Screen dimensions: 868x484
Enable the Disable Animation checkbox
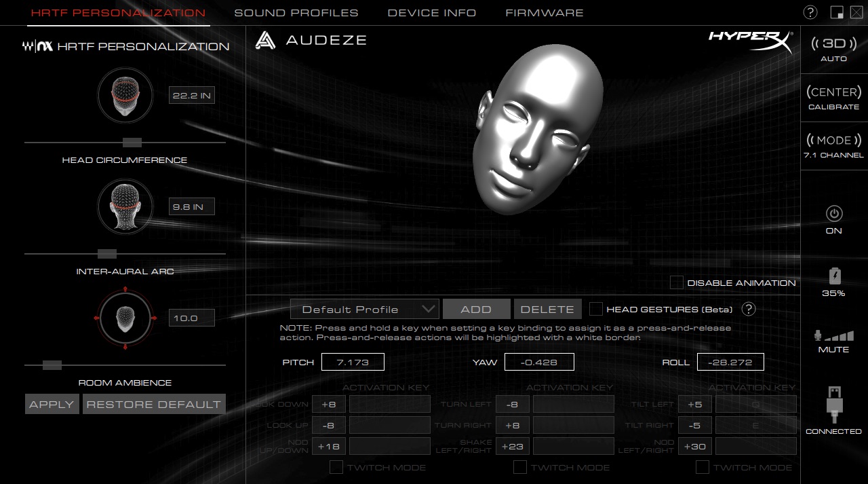[x=677, y=283]
